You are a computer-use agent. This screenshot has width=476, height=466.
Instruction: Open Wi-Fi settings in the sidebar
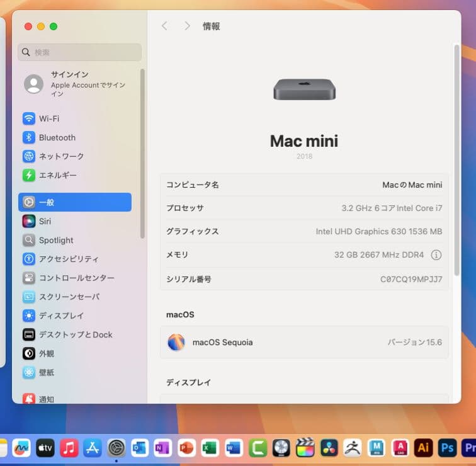[75, 118]
